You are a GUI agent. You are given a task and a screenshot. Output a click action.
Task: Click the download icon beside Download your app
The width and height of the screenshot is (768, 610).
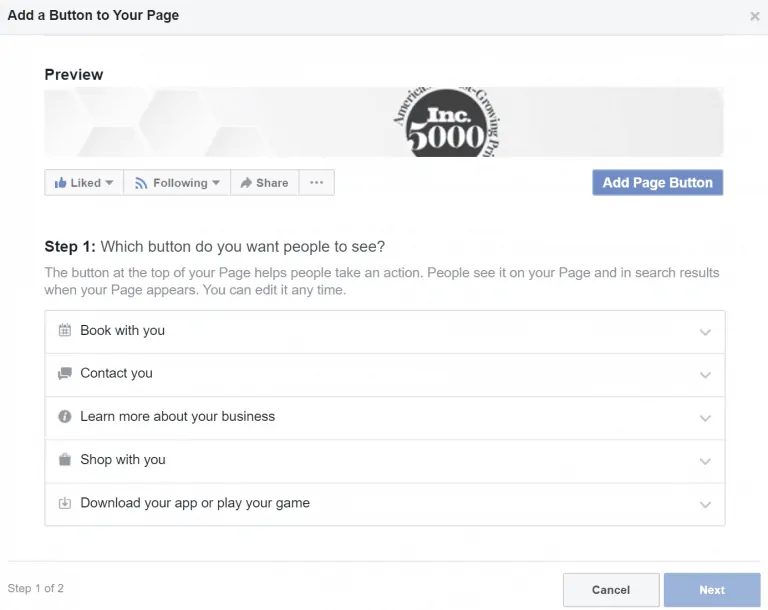coord(65,503)
